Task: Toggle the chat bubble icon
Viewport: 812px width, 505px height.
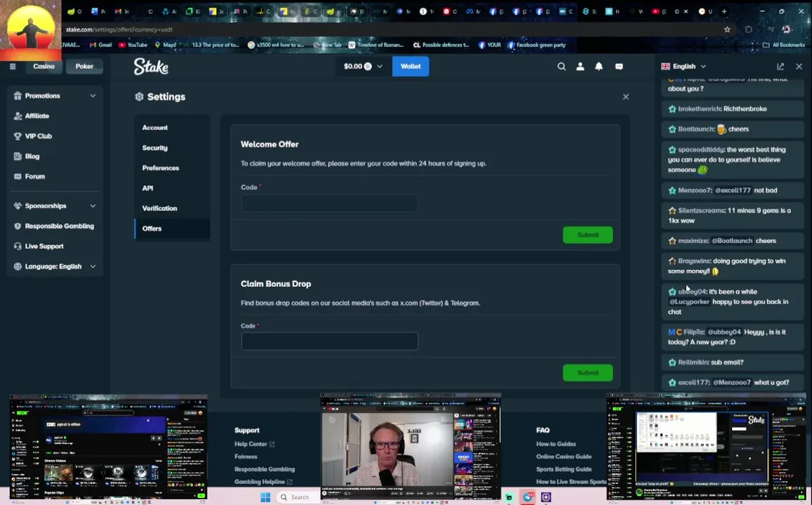Action: click(619, 66)
